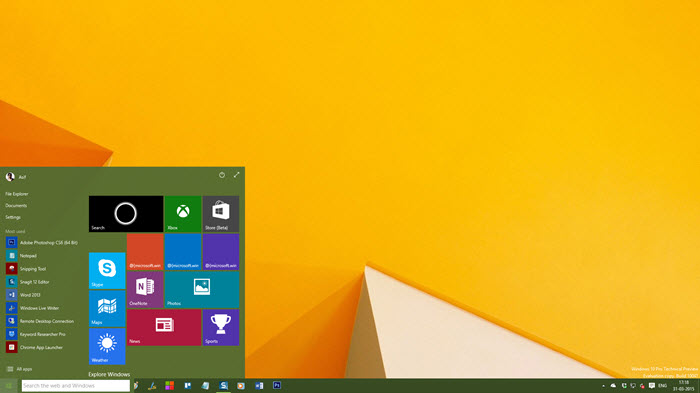Open the Sports trophy tile
Image resolution: width=700 pixels, height=393 pixels.
(221, 327)
